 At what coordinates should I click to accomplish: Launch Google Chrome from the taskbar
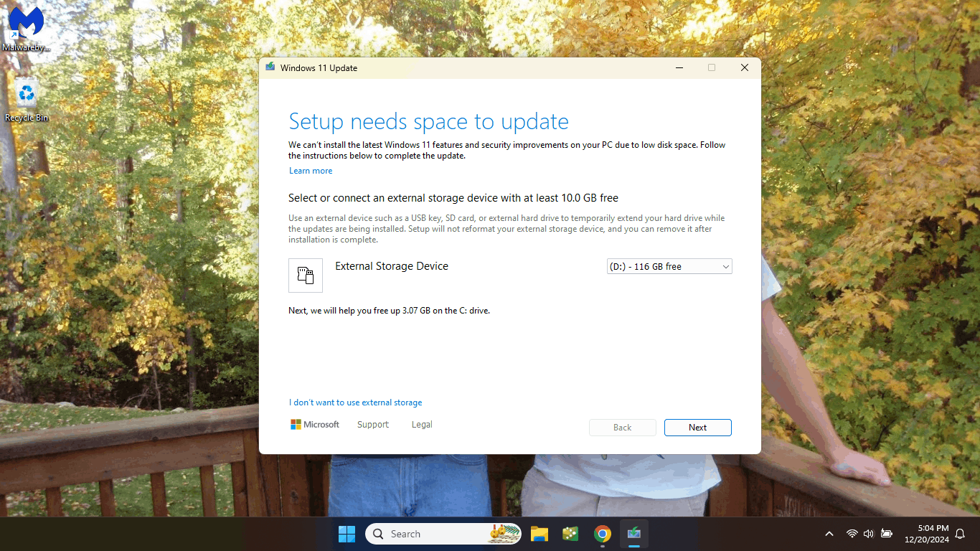click(x=602, y=534)
